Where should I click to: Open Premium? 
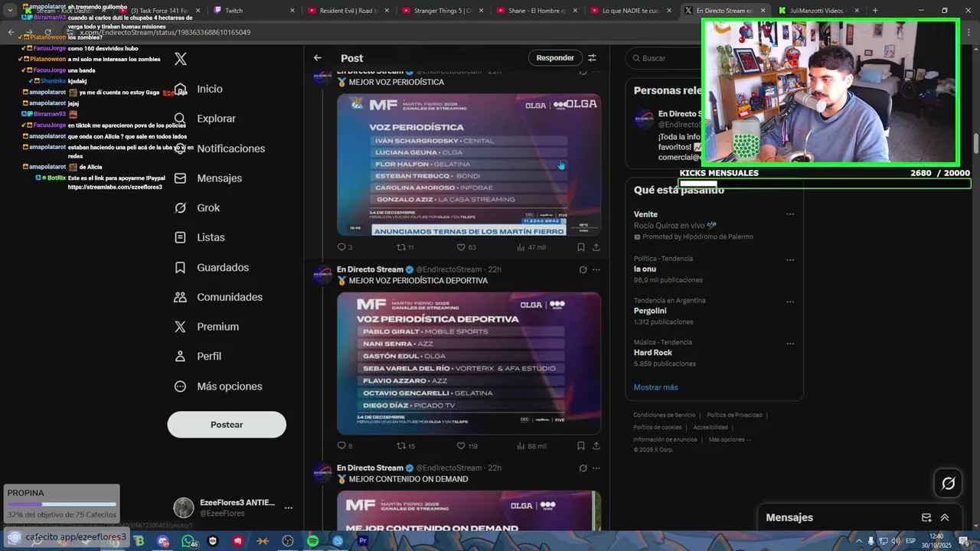pos(207,327)
